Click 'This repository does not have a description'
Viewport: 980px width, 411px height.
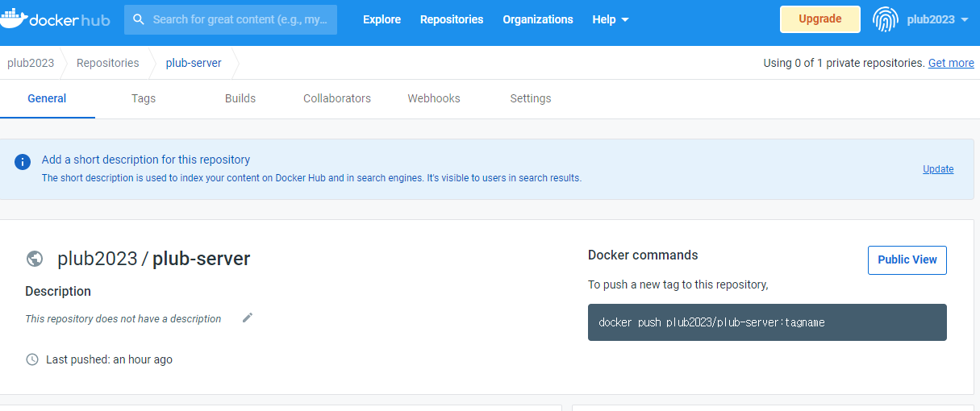pyautogui.click(x=123, y=319)
